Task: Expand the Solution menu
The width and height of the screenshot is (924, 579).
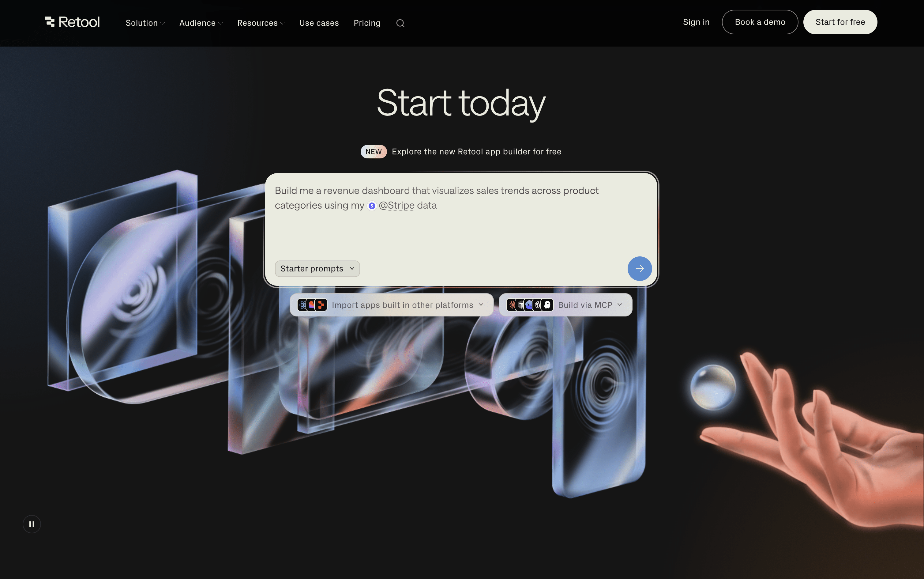Action: [x=145, y=23]
